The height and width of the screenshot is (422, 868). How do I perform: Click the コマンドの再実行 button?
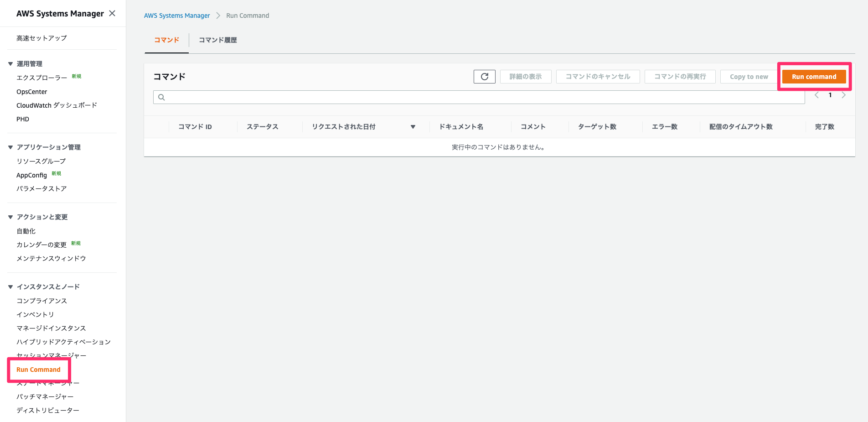point(680,77)
